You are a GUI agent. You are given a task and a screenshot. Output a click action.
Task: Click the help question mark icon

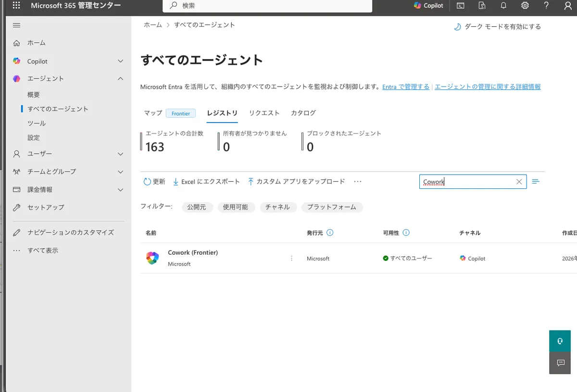point(546,6)
